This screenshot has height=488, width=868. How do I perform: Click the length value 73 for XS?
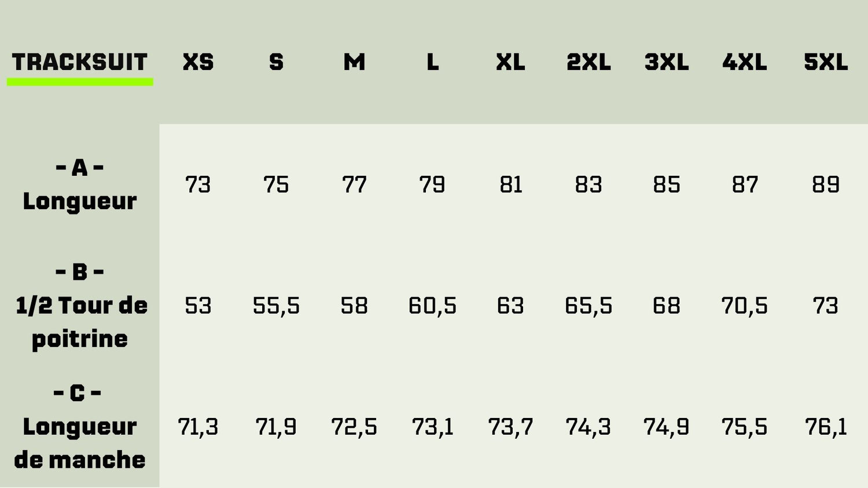click(198, 185)
